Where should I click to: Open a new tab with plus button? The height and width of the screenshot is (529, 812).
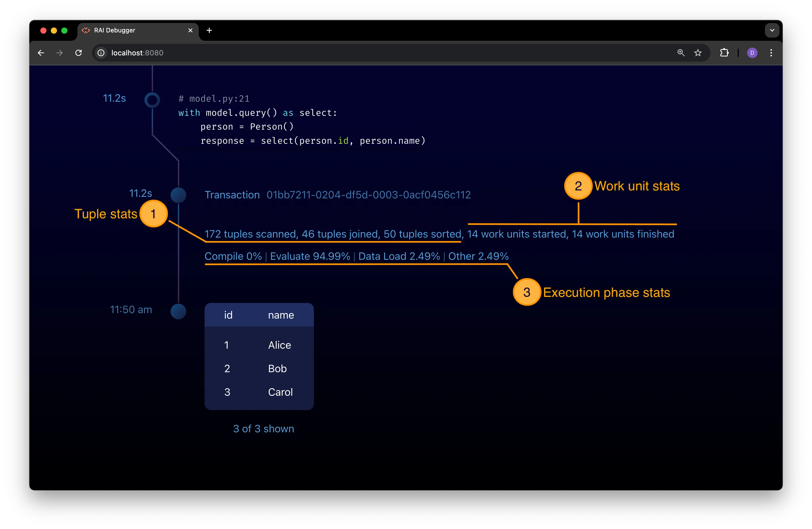tap(209, 30)
